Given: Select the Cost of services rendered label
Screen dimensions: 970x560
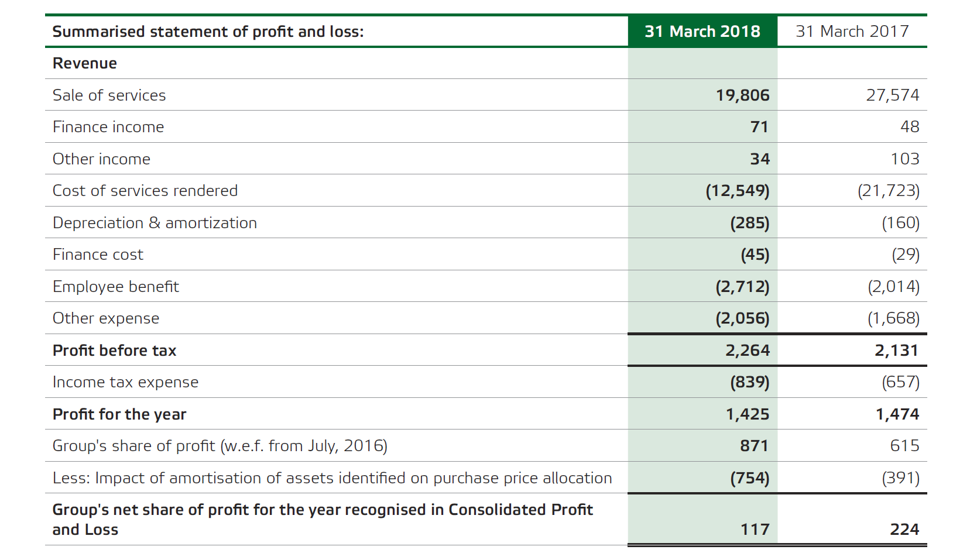Looking at the screenshot, I should point(145,191).
